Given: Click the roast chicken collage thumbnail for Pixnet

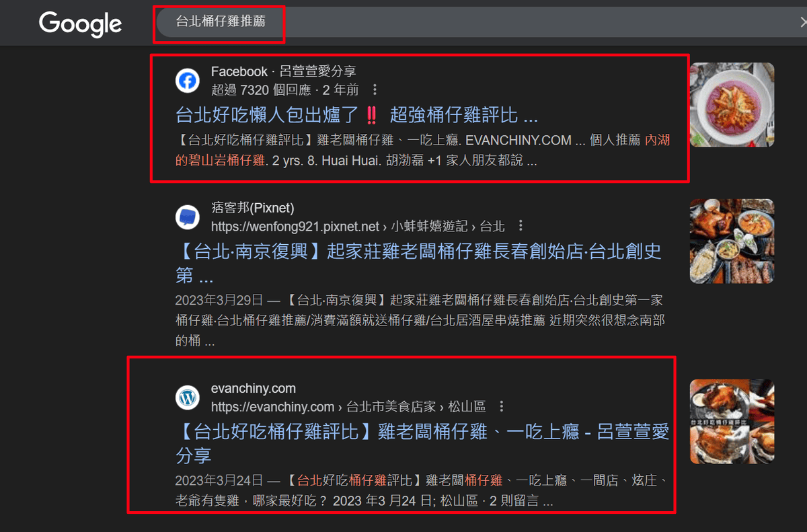Looking at the screenshot, I should click(732, 241).
